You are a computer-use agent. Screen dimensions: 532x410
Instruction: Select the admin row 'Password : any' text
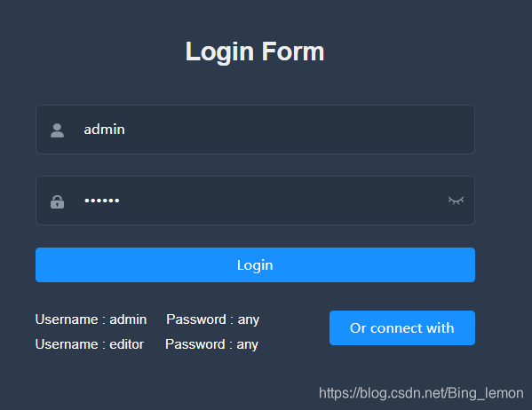point(213,319)
